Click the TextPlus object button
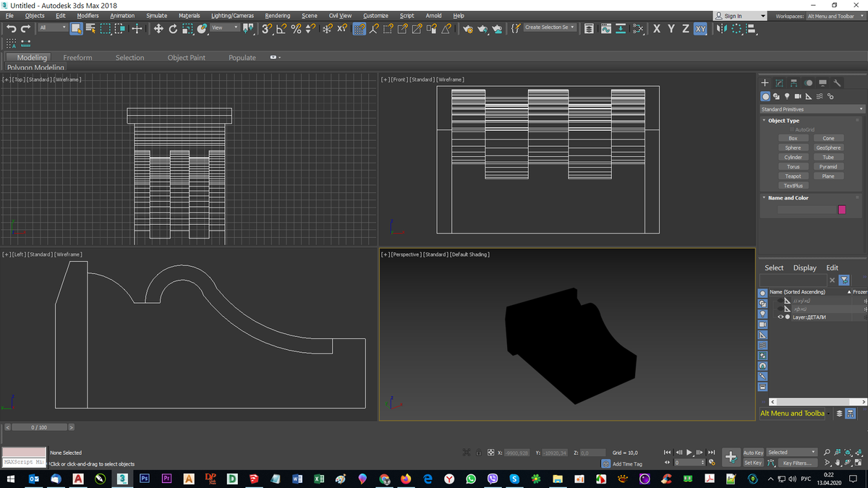 [793, 186]
